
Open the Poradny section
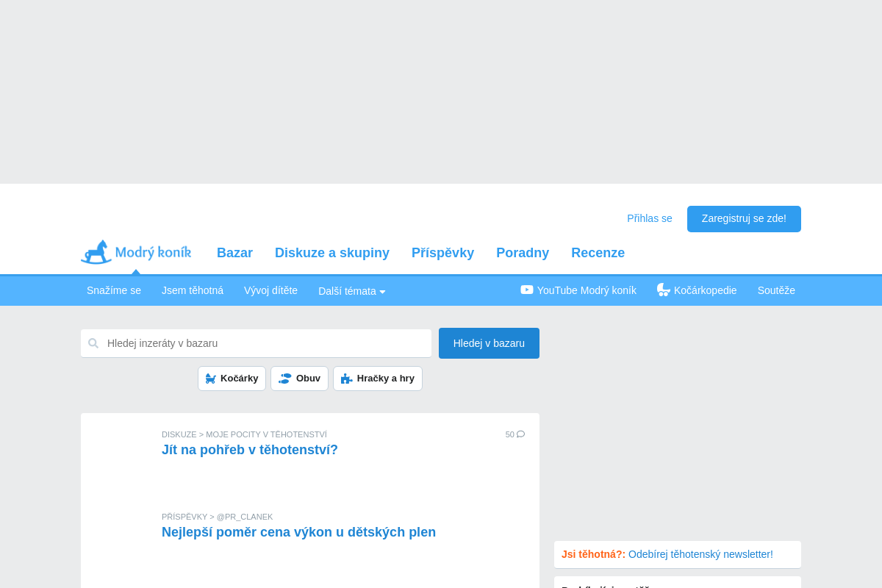pyautogui.click(x=523, y=253)
